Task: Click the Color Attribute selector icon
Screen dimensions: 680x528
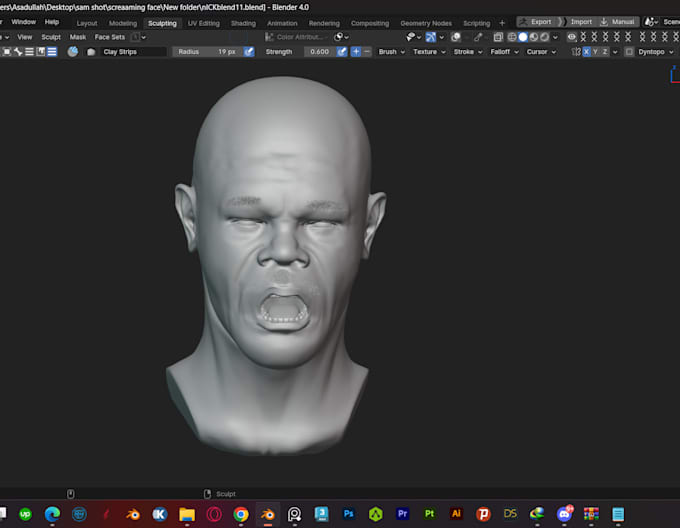Action: (x=269, y=37)
